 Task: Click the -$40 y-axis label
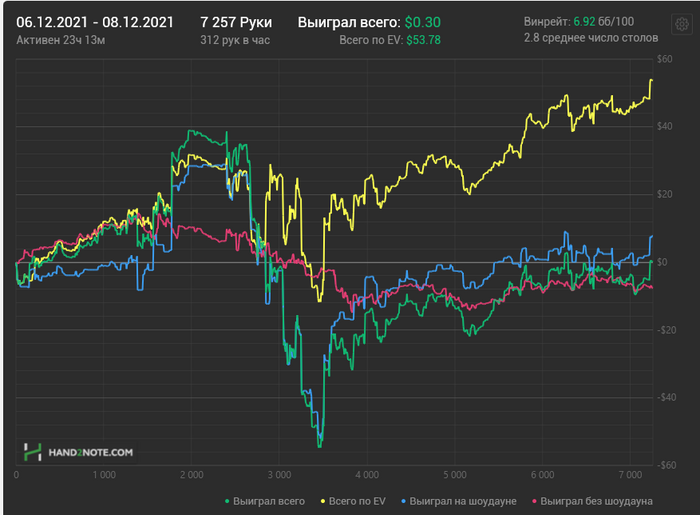pyautogui.click(x=667, y=397)
